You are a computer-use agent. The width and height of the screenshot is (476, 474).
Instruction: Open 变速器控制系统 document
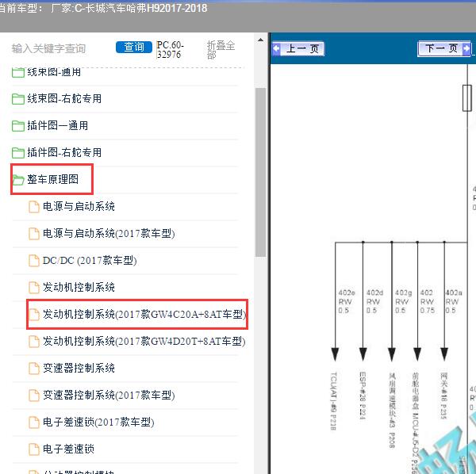79,368
